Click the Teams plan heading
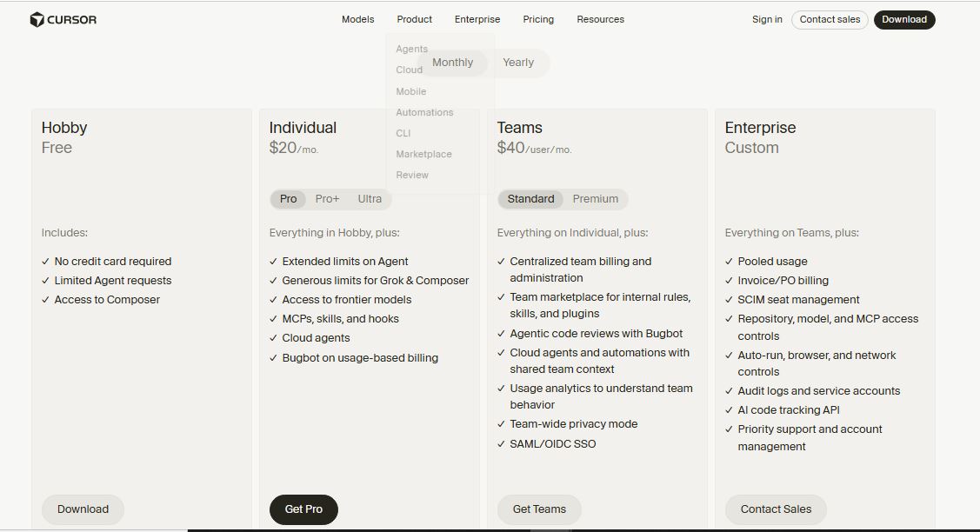This screenshot has width=980, height=532. pos(519,128)
